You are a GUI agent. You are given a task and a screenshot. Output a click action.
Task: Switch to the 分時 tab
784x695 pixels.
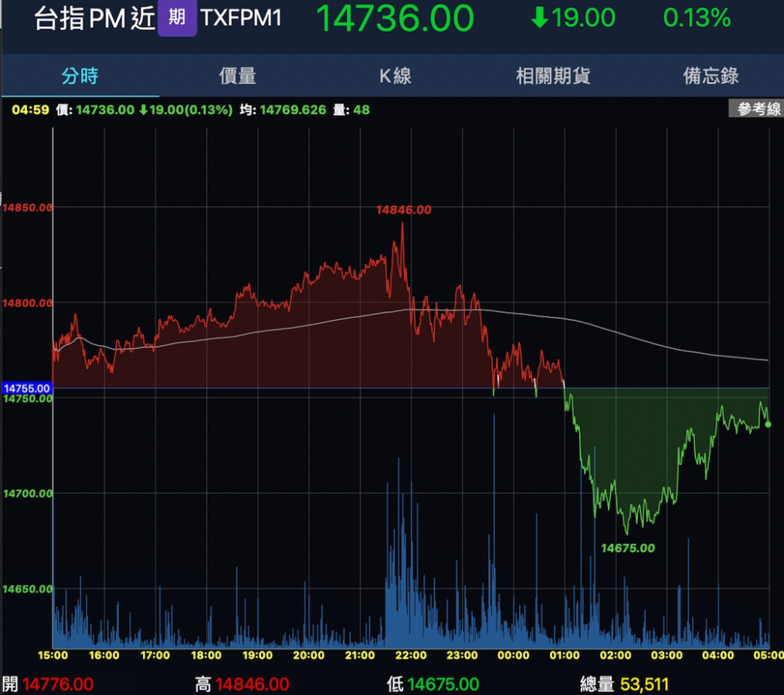pos(80,76)
